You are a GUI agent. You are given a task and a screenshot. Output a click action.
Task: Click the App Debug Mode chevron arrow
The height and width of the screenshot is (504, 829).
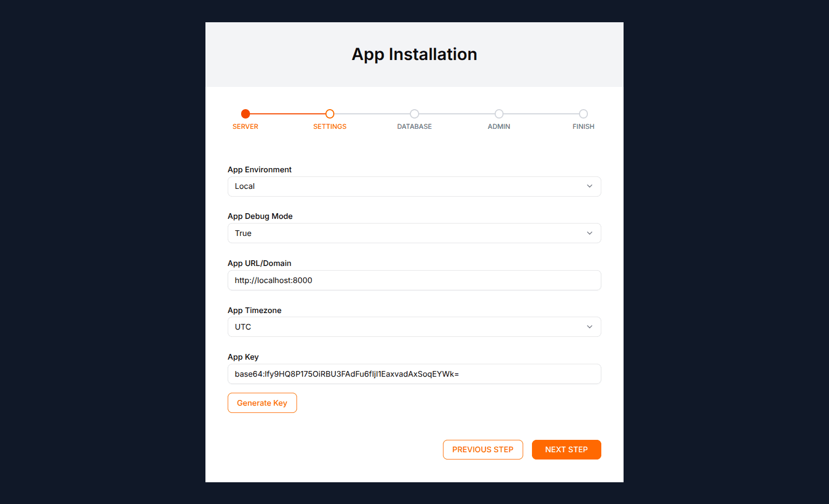(x=589, y=233)
